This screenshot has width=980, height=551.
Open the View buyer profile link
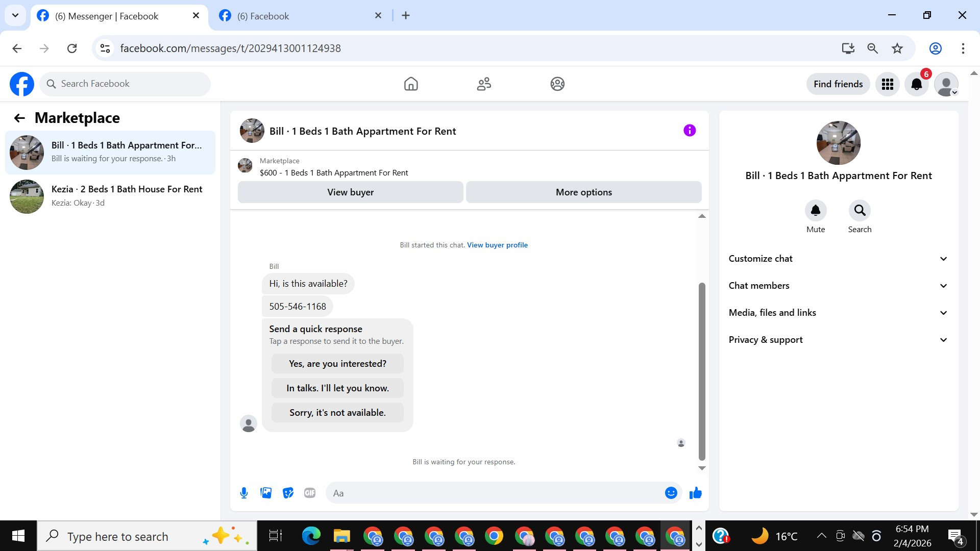coord(497,245)
